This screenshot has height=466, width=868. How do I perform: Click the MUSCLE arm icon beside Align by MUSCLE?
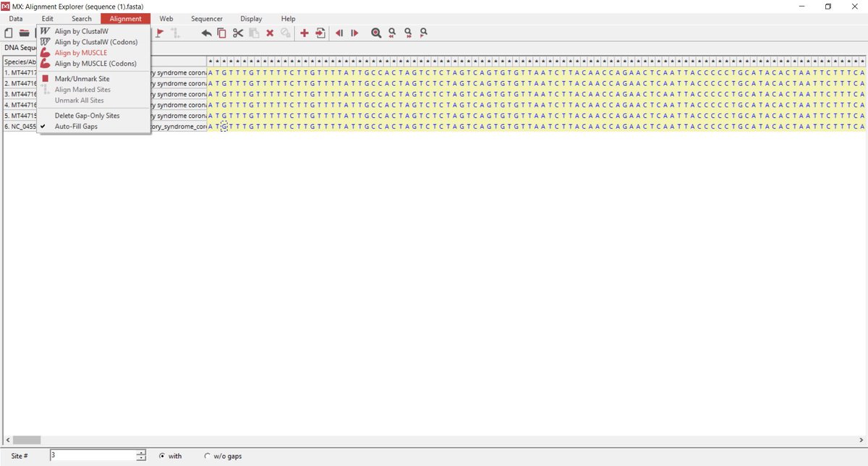[46, 53]
